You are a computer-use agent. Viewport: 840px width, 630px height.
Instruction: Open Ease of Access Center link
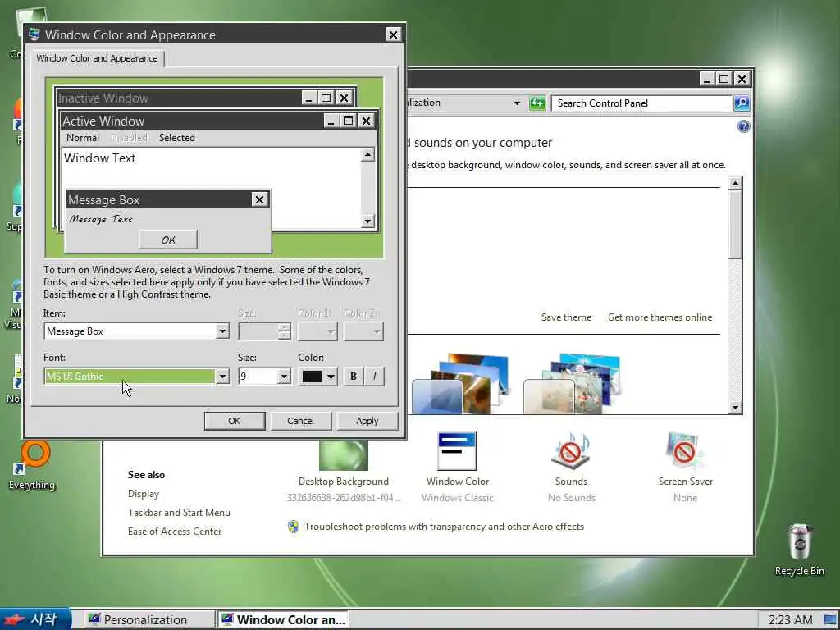[x=175, y=531]
